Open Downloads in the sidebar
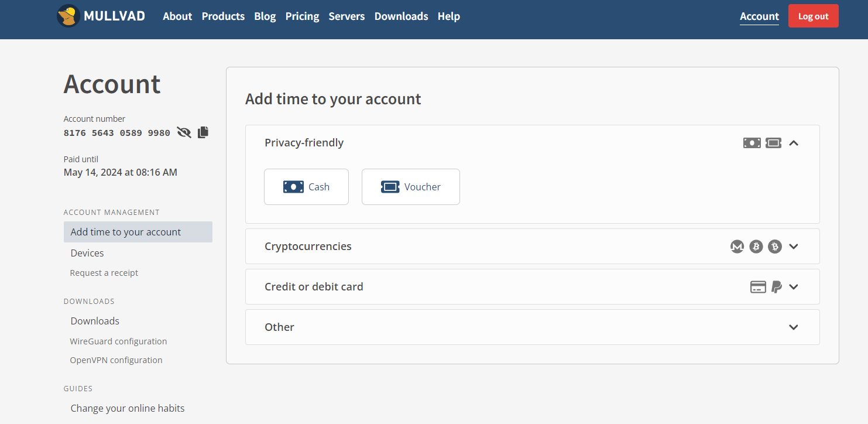The width and height of the screenshot is (868, 424). pyautogui.click(x=95, y=321)
